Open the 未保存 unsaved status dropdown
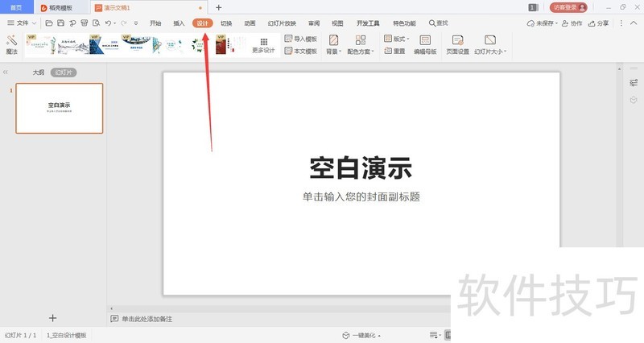644x343 pixels. coord(542,23)
